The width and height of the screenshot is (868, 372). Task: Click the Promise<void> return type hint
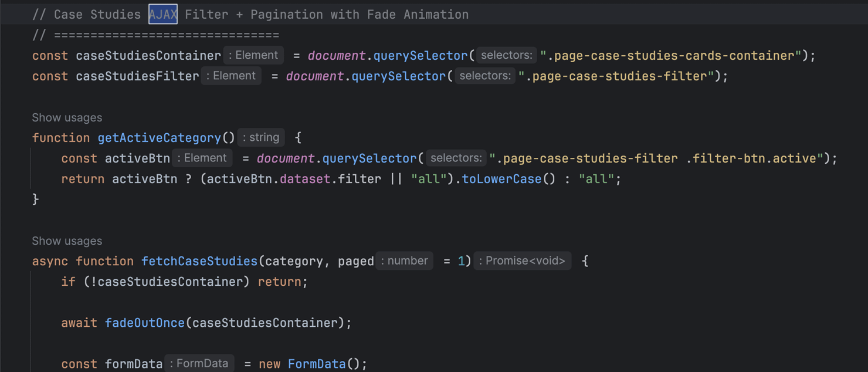[x=522, y=261]
